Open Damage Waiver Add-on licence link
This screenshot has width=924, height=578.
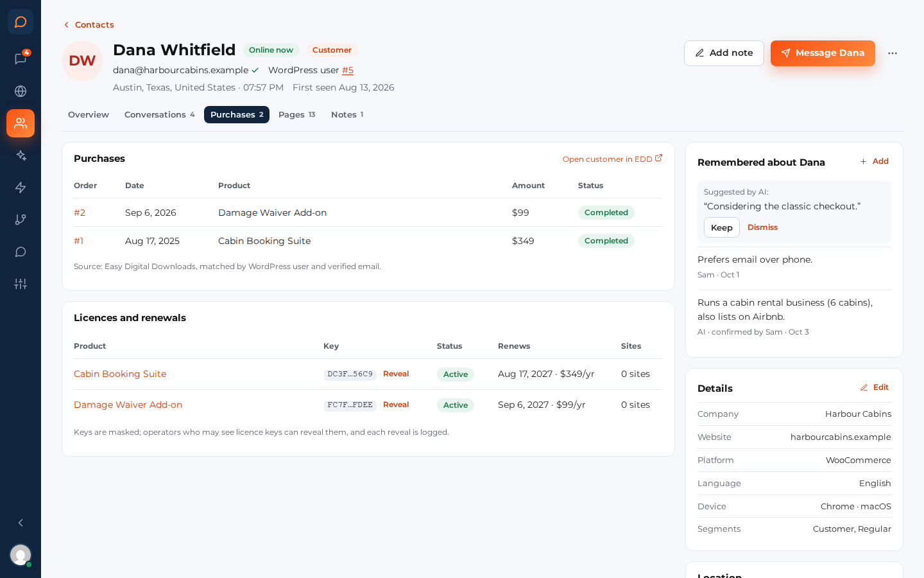point(128,405)
